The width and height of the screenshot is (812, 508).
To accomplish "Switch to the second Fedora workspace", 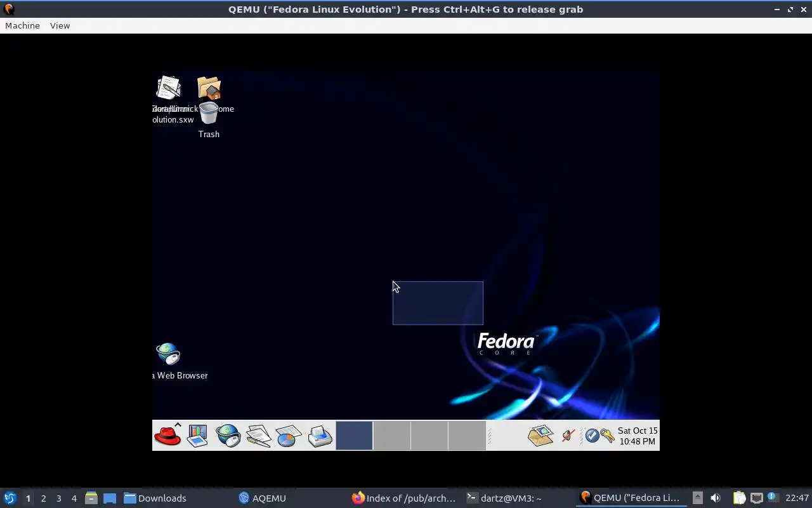I will [x=391, y=436].
